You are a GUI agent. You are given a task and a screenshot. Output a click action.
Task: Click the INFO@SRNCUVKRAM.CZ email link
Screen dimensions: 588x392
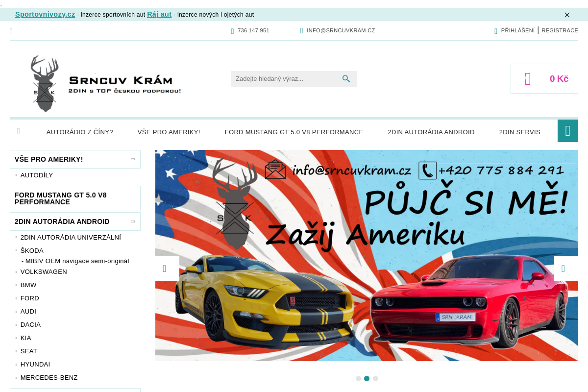341,30
